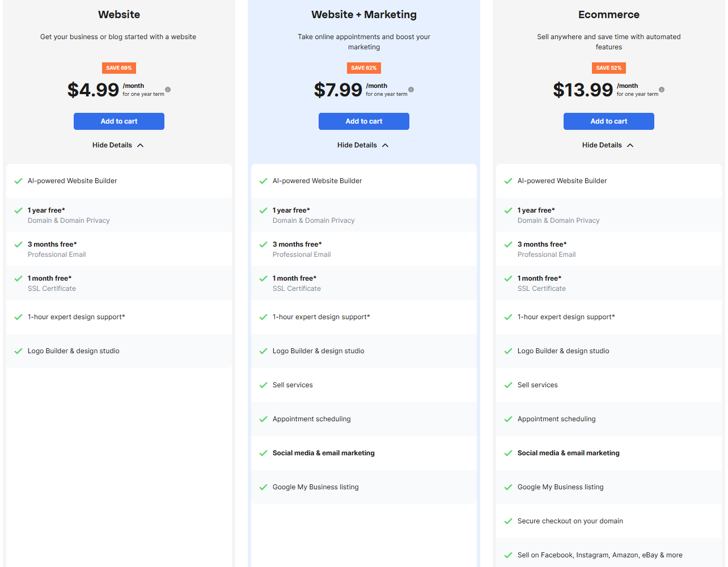Hide details of the Ecommerce plan
This screenshot has width=728, height=567.
pos(608,145)
